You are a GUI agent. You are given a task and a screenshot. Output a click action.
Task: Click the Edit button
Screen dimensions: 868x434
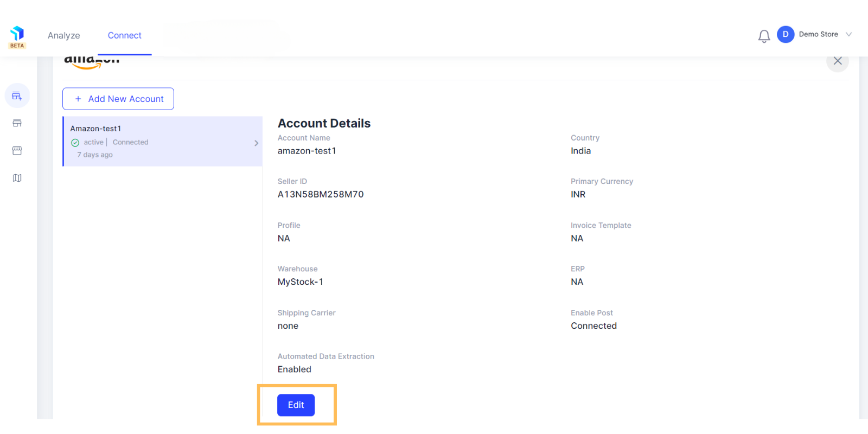(296, 405)
